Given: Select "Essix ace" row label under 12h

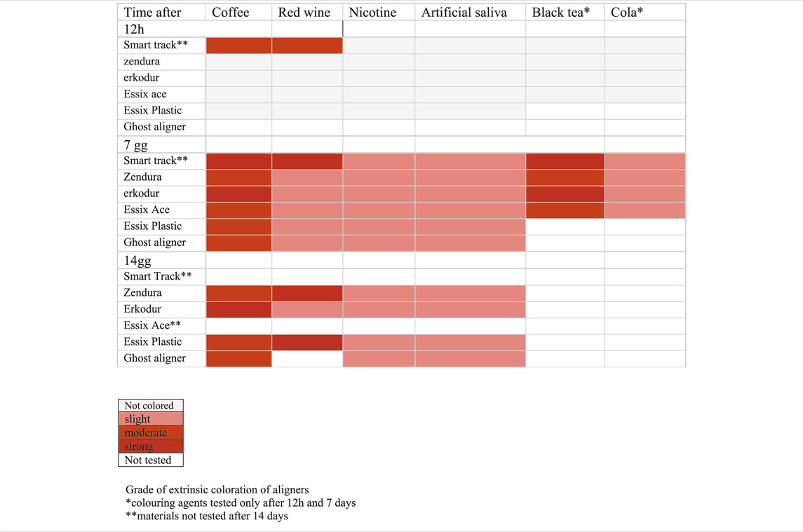Looking at the screenshot, I should coord(145,94).
